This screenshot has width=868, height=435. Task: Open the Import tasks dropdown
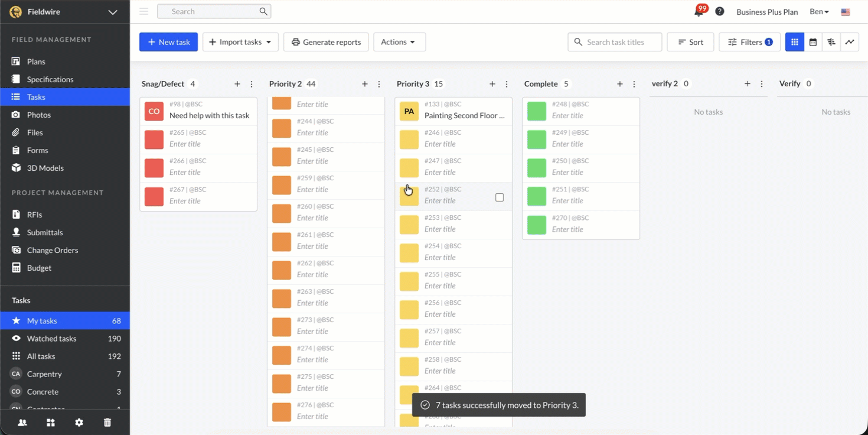point(240,42)
